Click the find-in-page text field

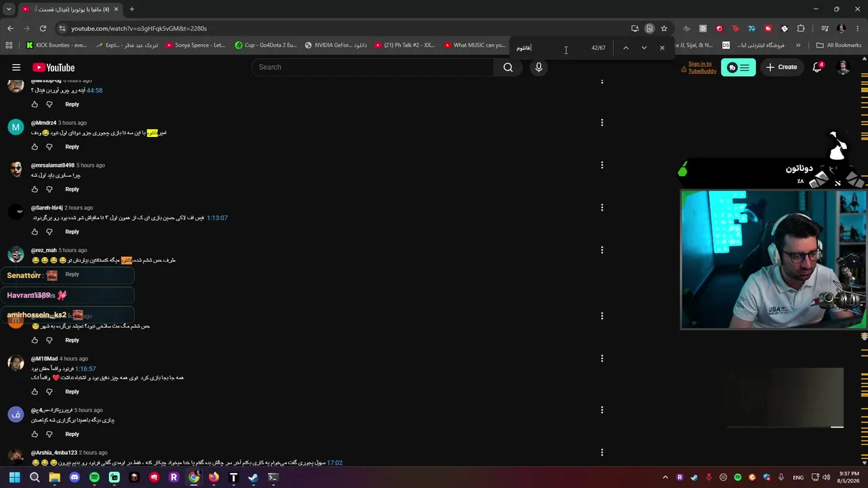pos(549,48)
